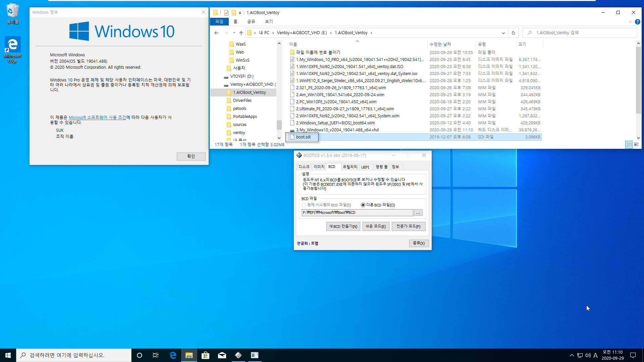Open the Windows info app on taskbar
The image size is (644, 362).
(x=255, y=355)
